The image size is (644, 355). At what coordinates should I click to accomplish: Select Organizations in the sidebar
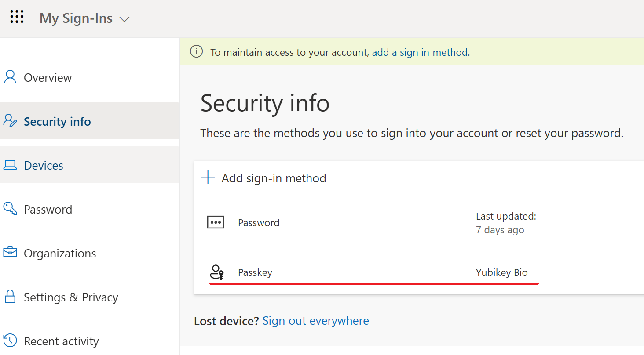90,253
